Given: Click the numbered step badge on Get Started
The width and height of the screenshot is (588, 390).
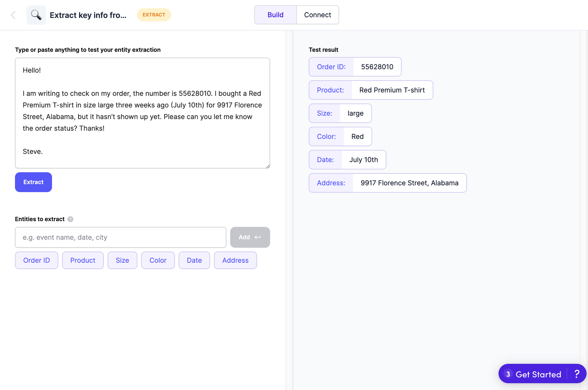Looking at the screenshot, I should 508,374.
